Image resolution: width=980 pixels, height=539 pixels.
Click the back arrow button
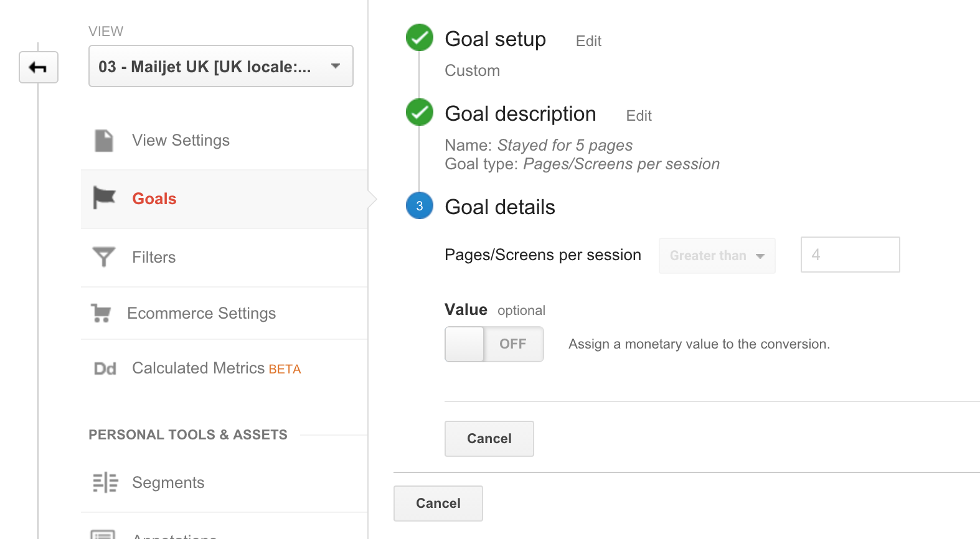point(39,67)
